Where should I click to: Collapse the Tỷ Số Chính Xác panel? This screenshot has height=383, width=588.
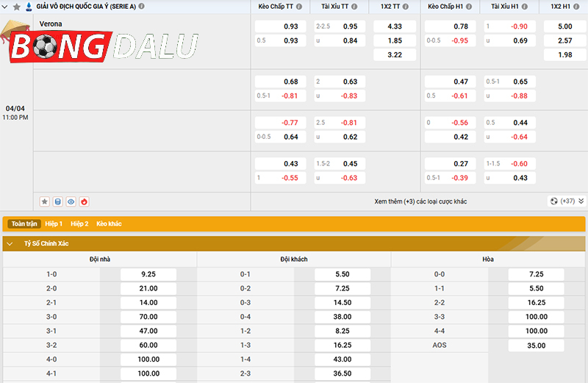(10, 243)
